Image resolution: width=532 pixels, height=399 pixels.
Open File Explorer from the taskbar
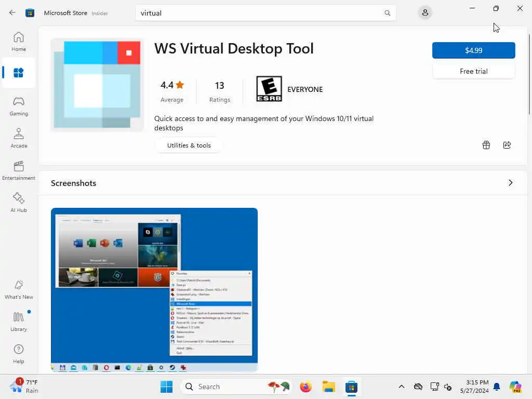point(328,387)
